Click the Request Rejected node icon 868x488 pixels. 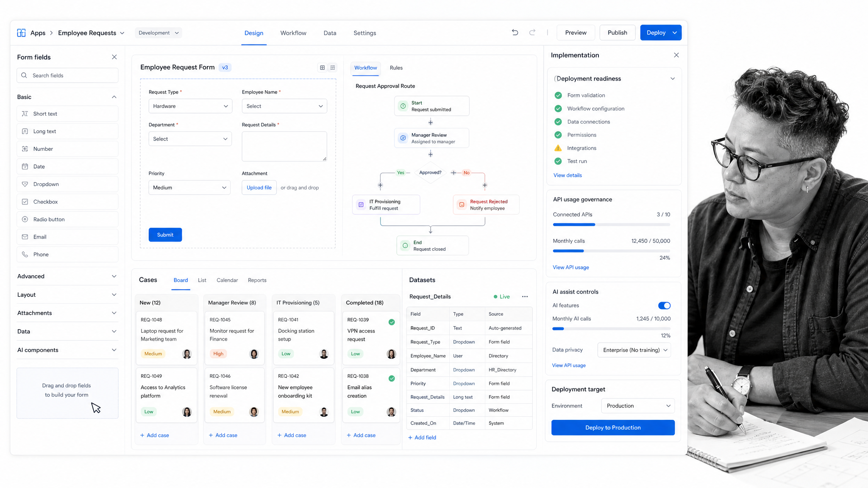[462, 205]
